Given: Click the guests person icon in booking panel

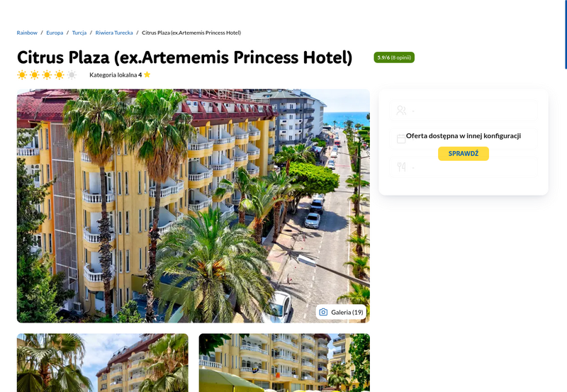Looking at the screenshot, I should coord(401,111).
